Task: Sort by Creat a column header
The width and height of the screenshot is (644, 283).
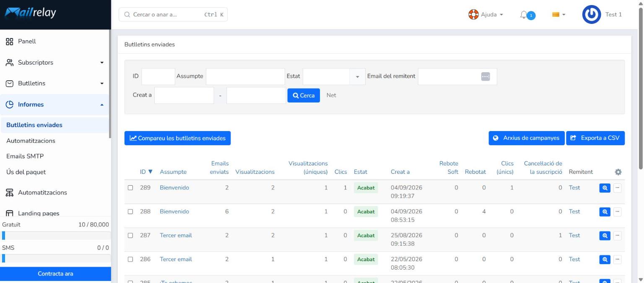Action: click(400, 172)
